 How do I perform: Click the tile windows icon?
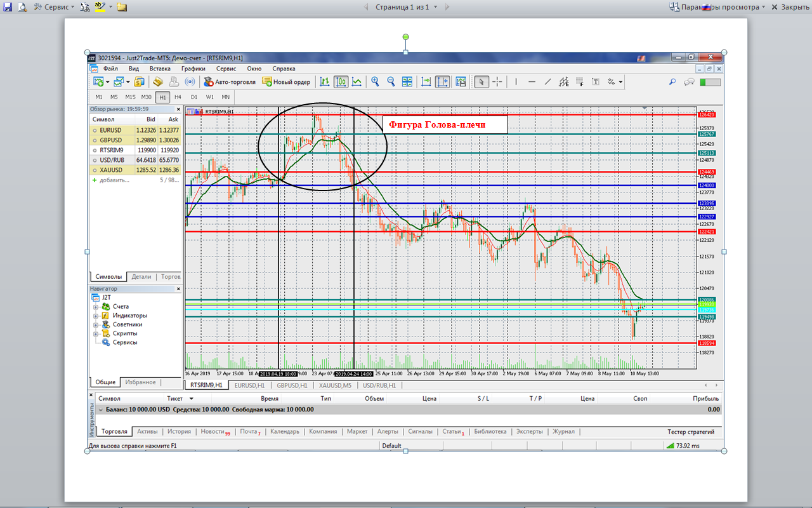click(407, 82)
